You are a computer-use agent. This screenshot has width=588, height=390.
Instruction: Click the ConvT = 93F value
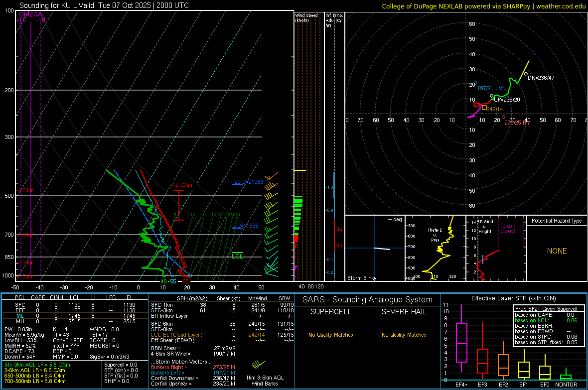pyautogui.click(x=67, y=340)
